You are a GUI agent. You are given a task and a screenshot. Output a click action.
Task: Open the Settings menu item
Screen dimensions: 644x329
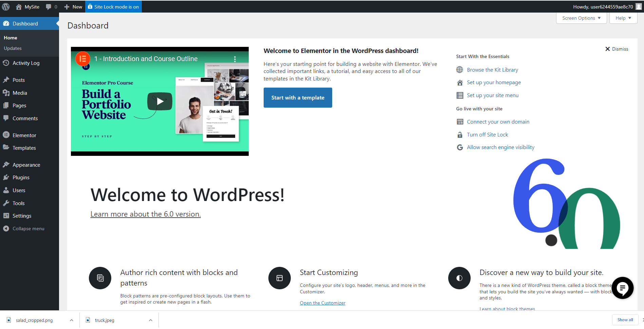(x=22, y=216)
